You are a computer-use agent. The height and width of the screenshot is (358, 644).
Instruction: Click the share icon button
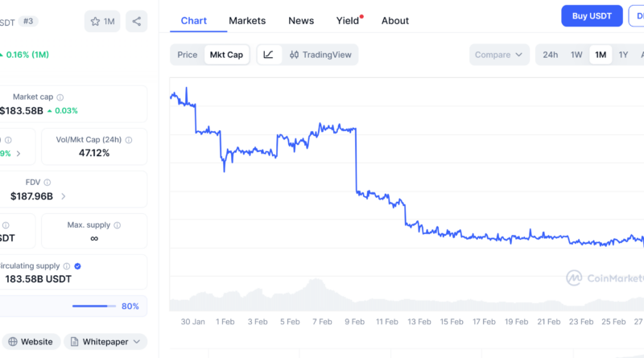pos(137,22)
